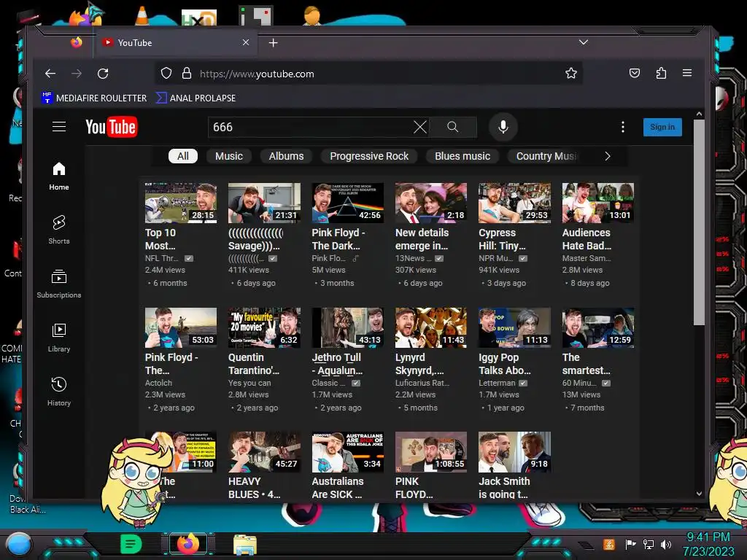747x560 pixels.
Task: Open Jack Smith 9:18 video thumbnail
Action: [x=514, y=452]
